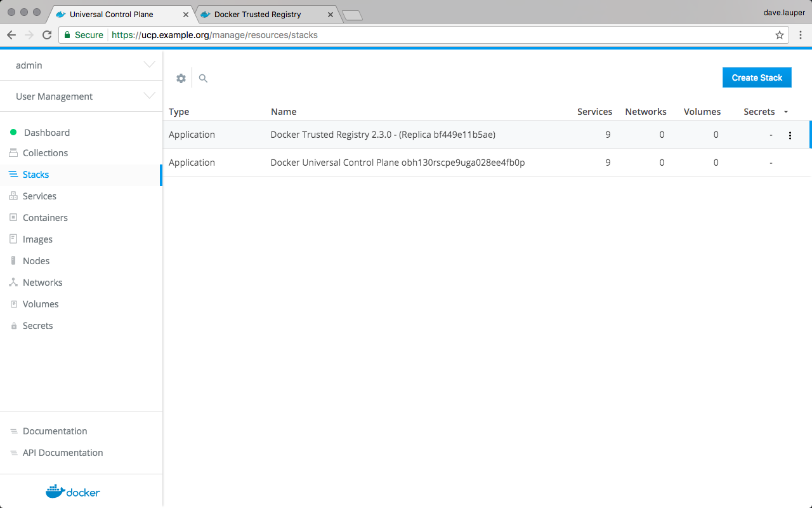812x508 pixels.
Task: Click the Nodes icon in sidebar
Action: [x=13, y=261]
